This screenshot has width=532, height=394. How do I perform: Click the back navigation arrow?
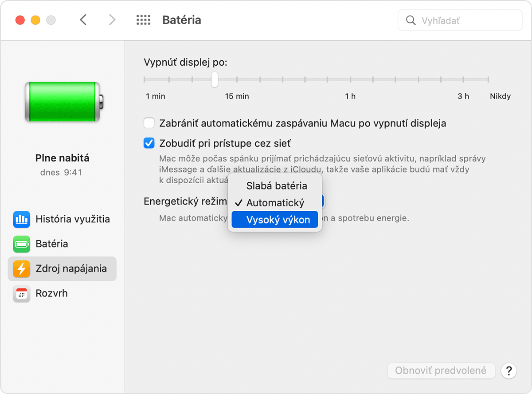coord(83,20)
